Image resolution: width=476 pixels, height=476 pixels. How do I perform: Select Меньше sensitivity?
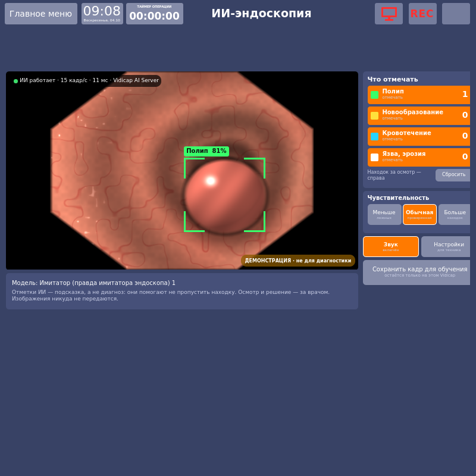pos(384,215)
